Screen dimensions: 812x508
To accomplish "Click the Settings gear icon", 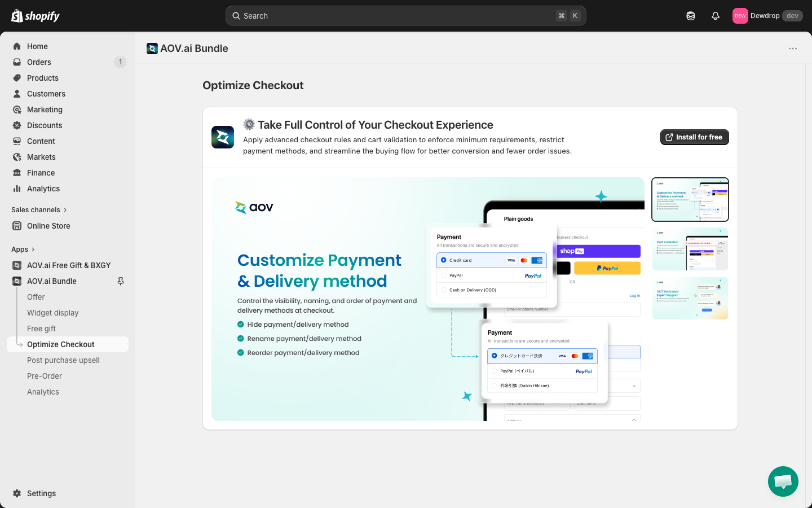I will click(17, 493).
